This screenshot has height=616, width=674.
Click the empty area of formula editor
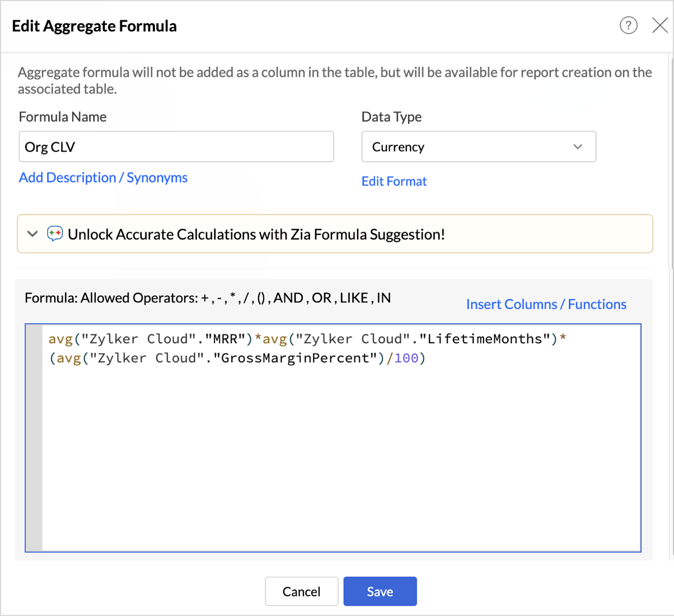coord(341,459)
